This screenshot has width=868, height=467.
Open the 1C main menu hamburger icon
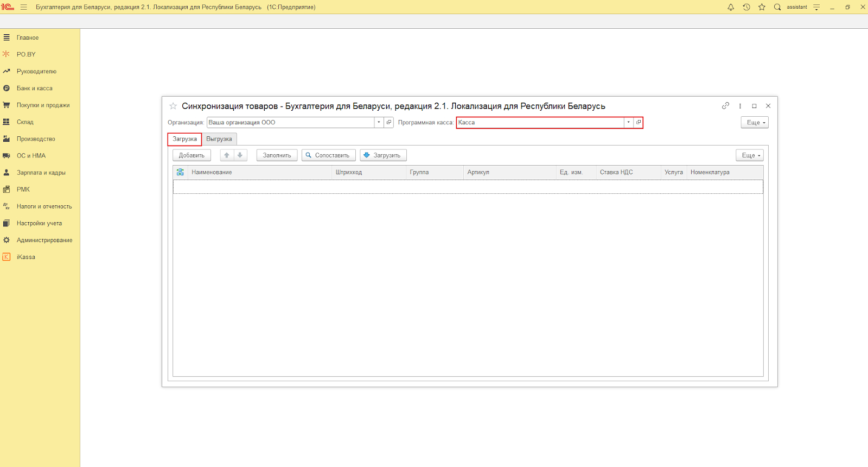click(x=23, y=7)
